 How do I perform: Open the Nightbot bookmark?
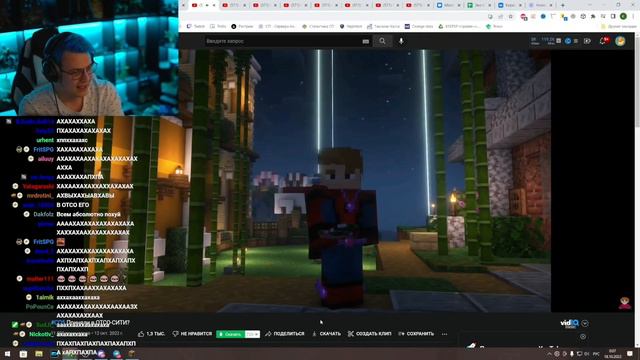pos(351,26)
